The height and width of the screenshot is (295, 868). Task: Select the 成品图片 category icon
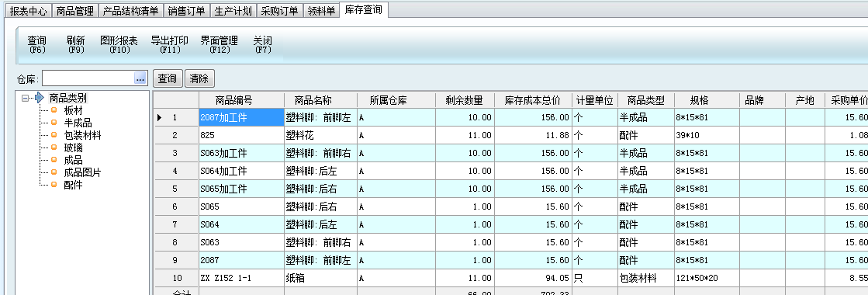click(54, 172)
